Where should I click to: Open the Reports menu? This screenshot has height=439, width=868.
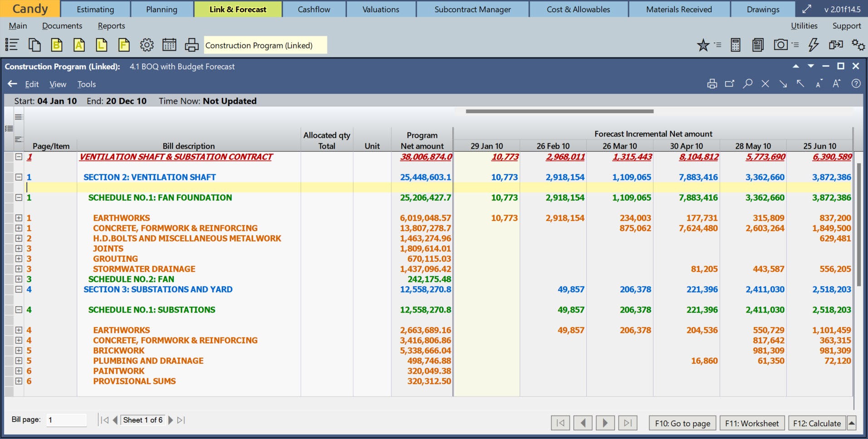click(x=112, y=26)
